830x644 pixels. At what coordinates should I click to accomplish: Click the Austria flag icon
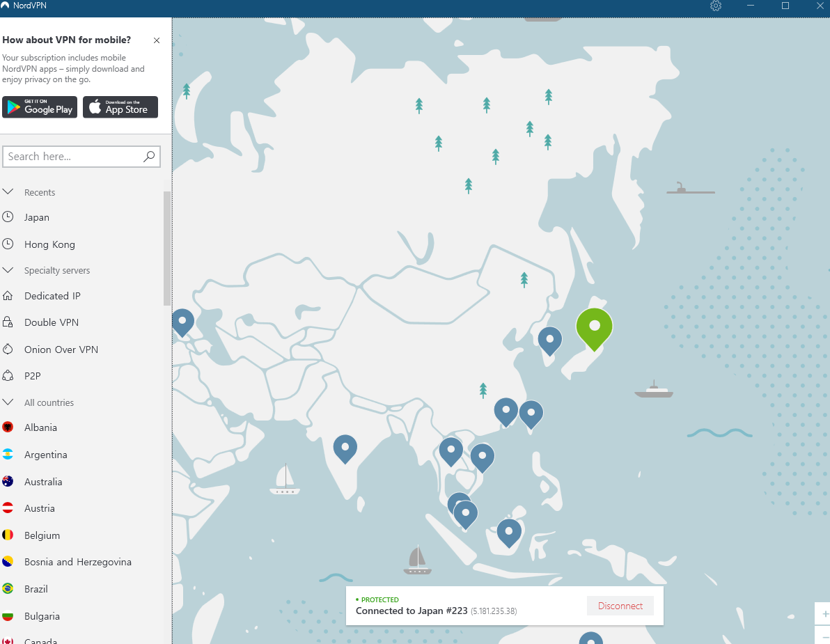click(8, 508)
